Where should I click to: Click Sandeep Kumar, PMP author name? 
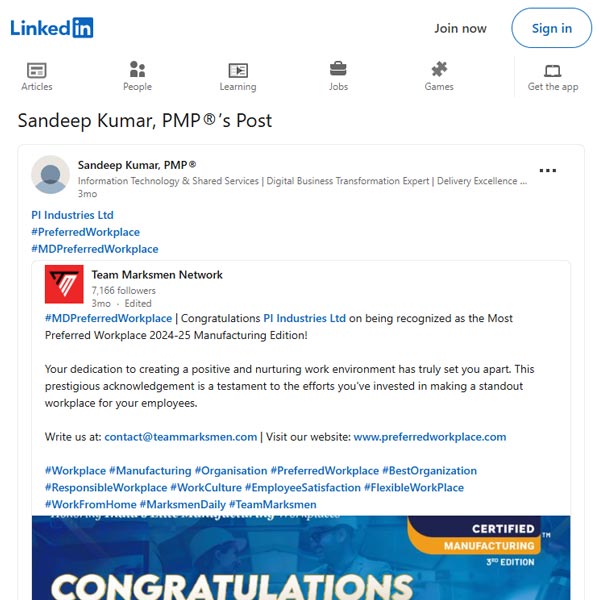coord(137,165)
